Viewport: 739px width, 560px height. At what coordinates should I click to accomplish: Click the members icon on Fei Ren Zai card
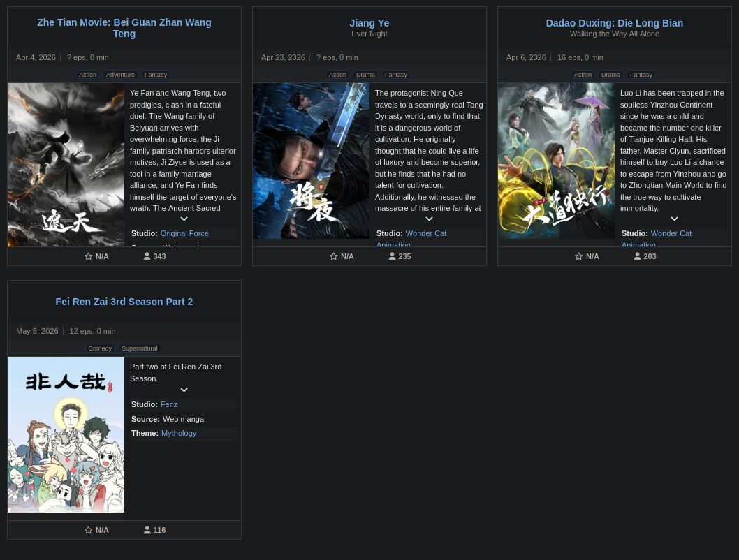click(x=147, y=531)
